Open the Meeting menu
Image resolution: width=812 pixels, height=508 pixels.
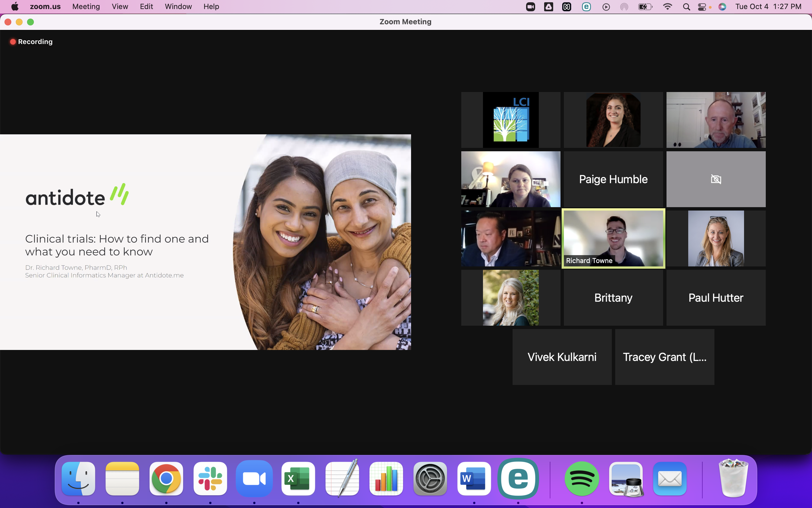click(86, 7)
